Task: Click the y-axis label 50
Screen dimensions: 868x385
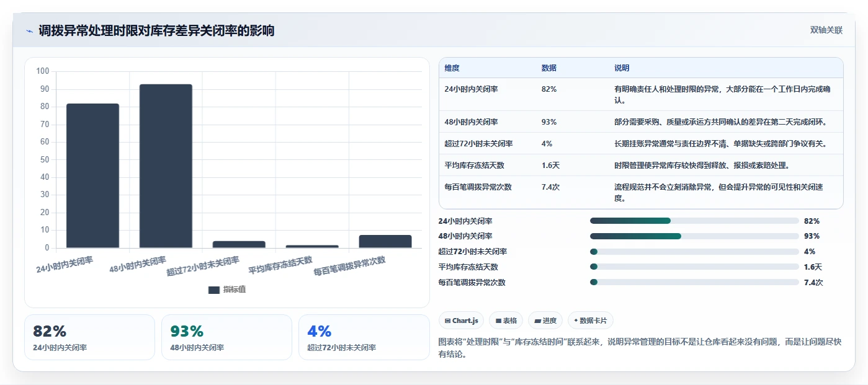Action: (45, 159)
